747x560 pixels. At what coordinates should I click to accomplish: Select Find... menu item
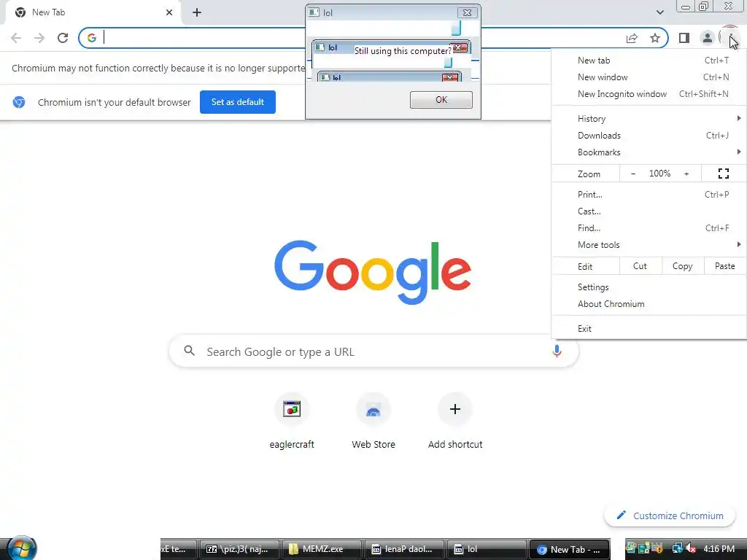point(649,227)
